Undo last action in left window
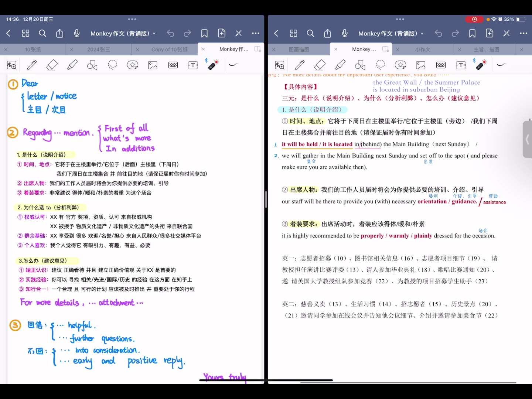532x399 pixels. tap(170, 33)
